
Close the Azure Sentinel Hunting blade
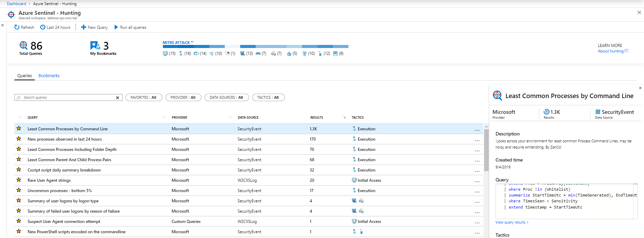[639, 12]
